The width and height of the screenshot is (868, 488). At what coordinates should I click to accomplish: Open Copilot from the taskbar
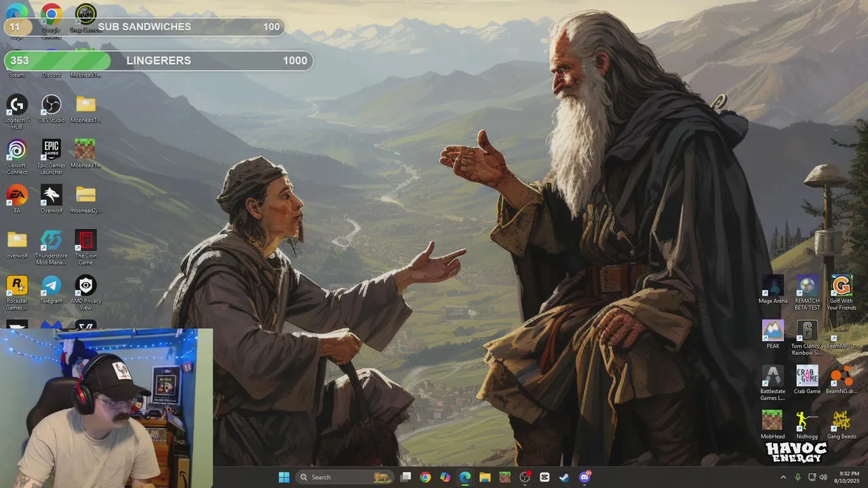[445, 477]
